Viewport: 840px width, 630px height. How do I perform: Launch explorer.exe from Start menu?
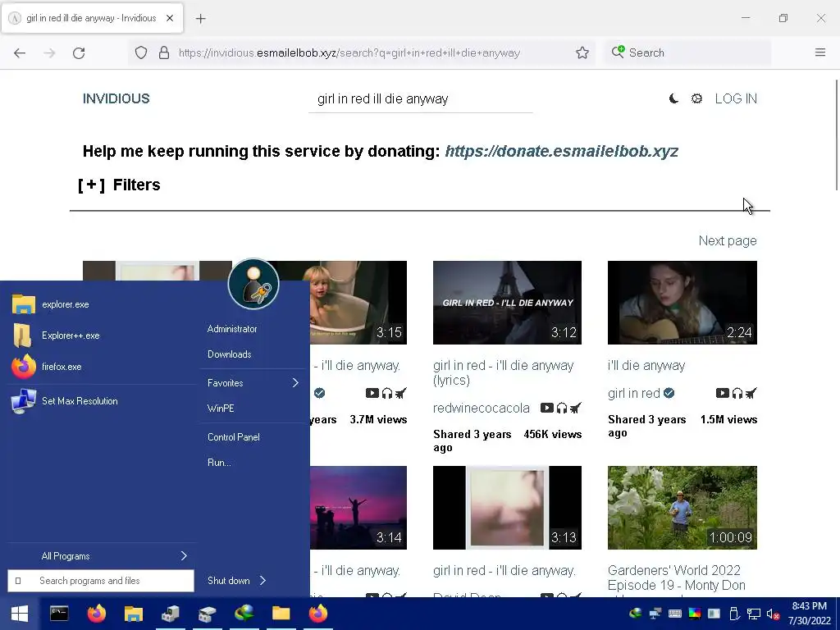102,304
